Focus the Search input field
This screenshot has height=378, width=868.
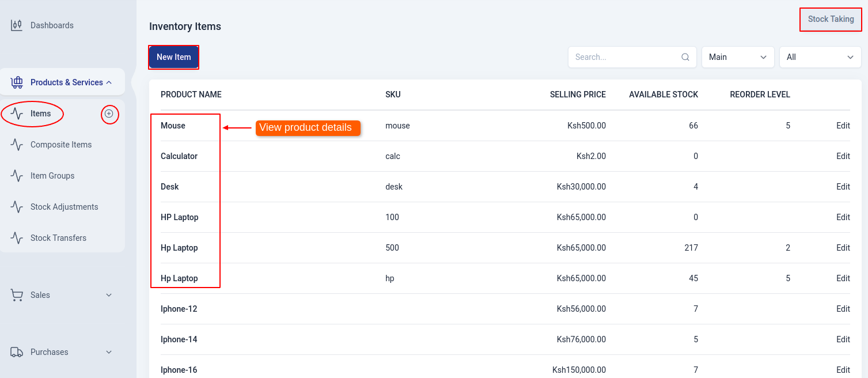point(625,57)
